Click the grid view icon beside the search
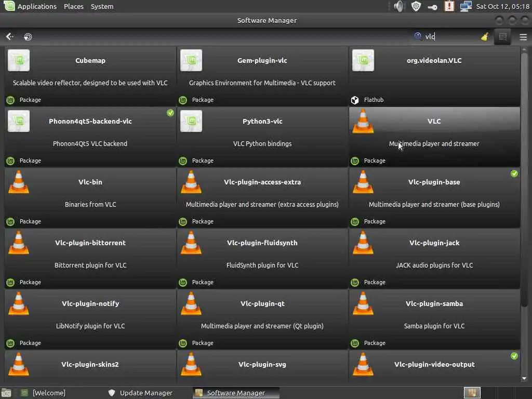This screenshot has height=399, width=532. 502,37
